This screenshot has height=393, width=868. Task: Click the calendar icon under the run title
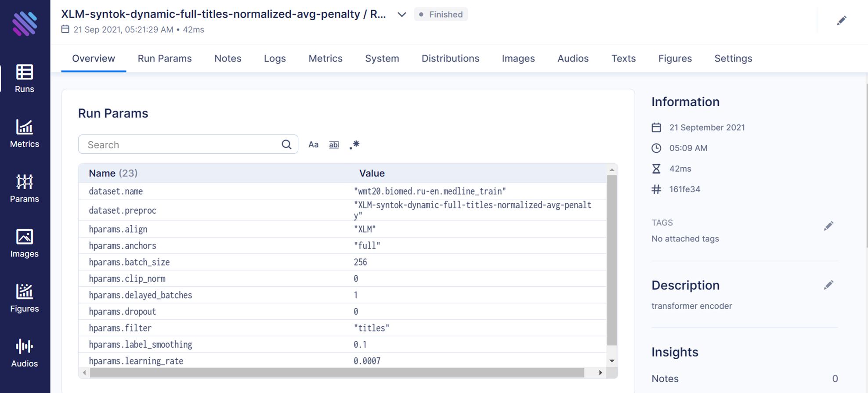click(x=65, y=29)
